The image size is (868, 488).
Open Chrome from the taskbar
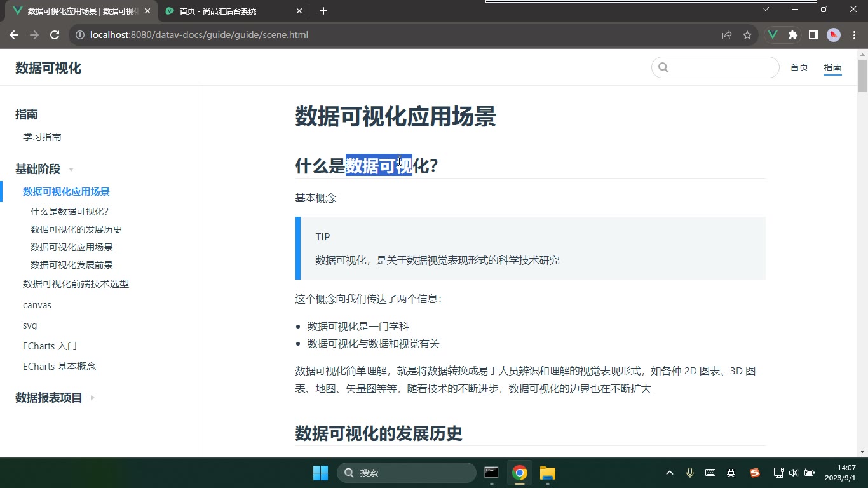(x=520, y=473)
